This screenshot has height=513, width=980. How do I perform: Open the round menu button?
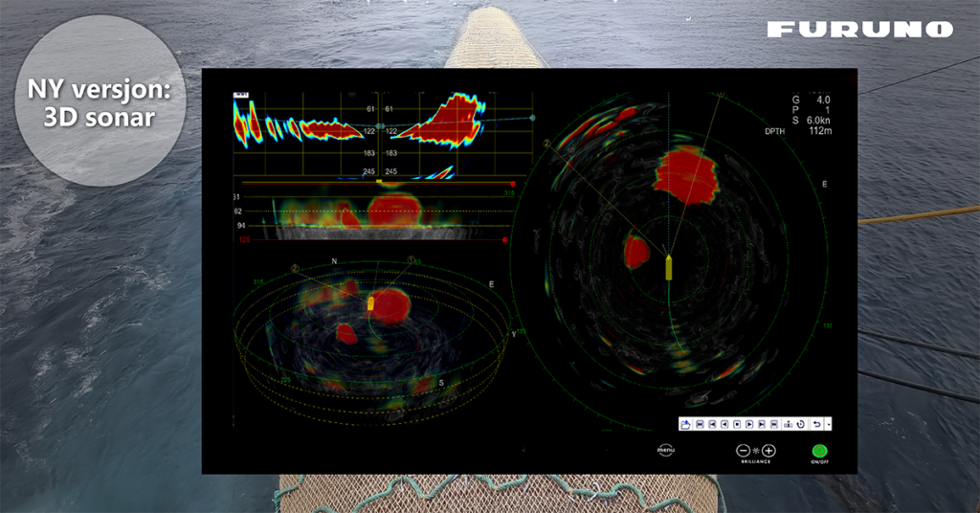[666, 450]
